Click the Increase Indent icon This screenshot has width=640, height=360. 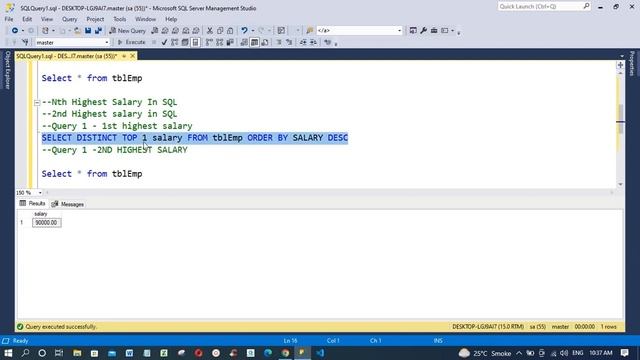pos(313,42)
